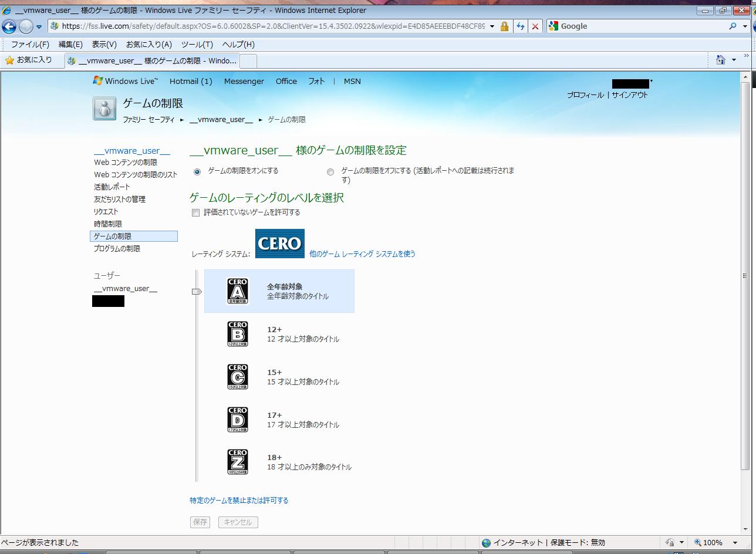Expand the zoom level 100% dropdown
756x554 pixels.
pyautogui.click(x=734, y=543)
